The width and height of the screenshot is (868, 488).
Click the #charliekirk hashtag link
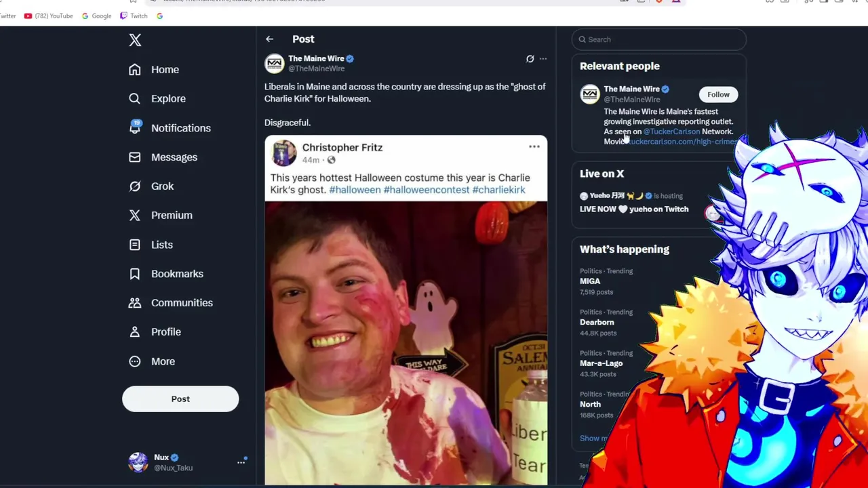click(x=498, y=190)
